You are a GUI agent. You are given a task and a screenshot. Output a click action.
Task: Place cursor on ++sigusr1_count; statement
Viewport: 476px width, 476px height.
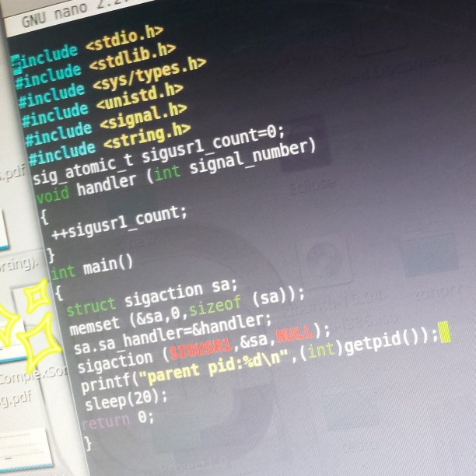(119, 222)
